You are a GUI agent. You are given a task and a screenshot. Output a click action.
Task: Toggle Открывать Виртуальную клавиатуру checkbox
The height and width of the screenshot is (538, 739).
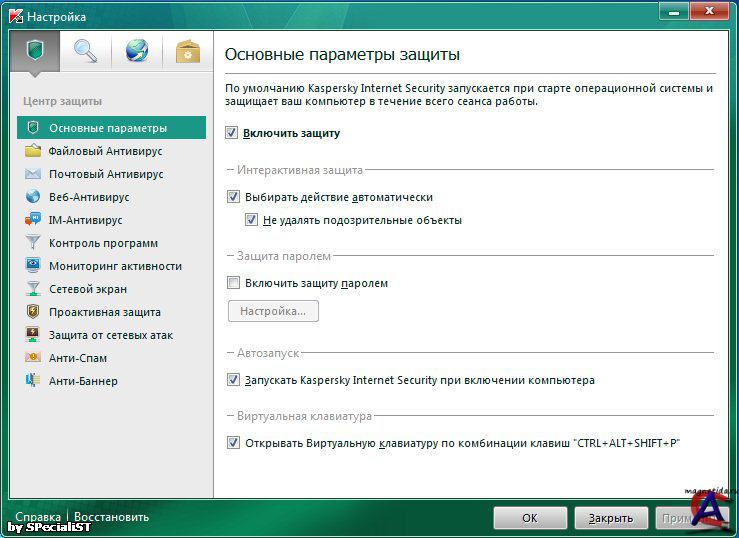coord(233,443)
